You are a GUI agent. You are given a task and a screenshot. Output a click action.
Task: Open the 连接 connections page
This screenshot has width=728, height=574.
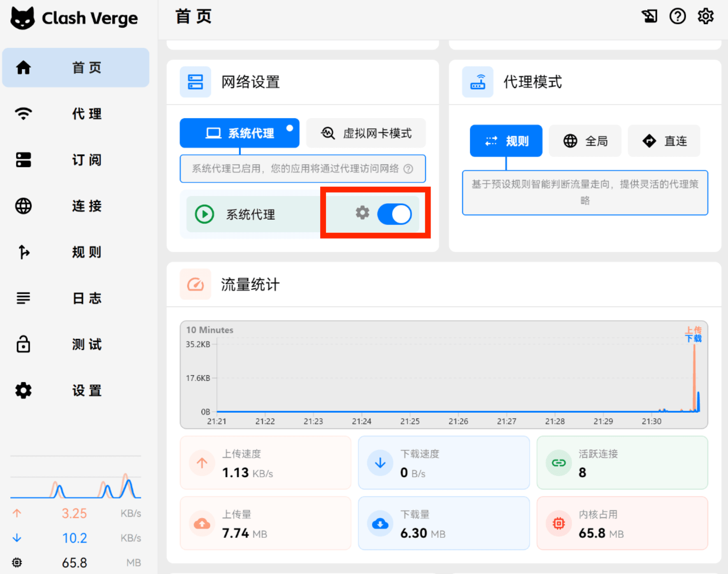(76, 206)
